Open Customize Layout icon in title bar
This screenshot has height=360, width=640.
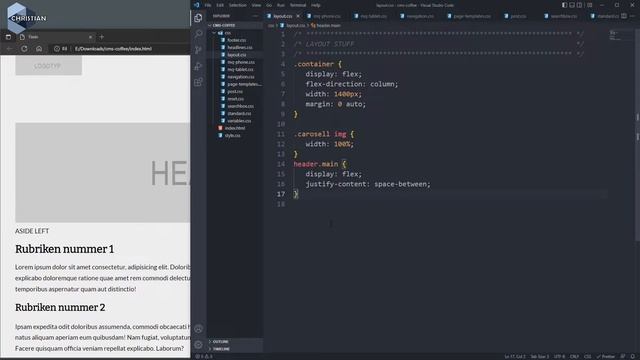tap(589, 5)
